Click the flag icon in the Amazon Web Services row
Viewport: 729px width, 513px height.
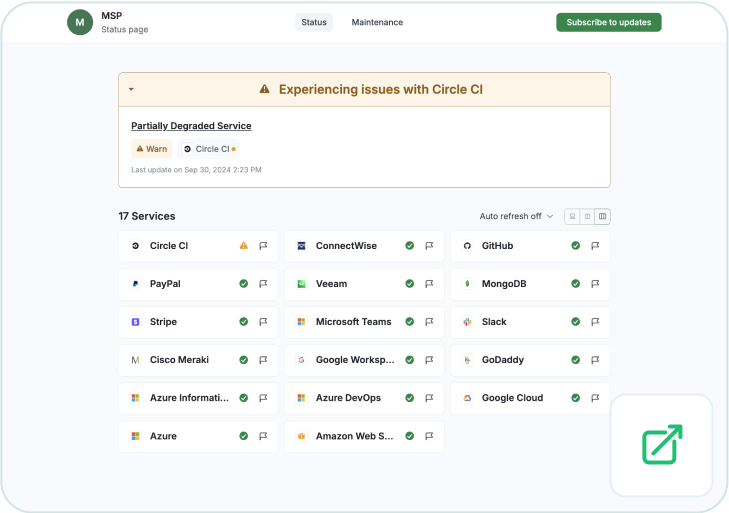(429, 436)
